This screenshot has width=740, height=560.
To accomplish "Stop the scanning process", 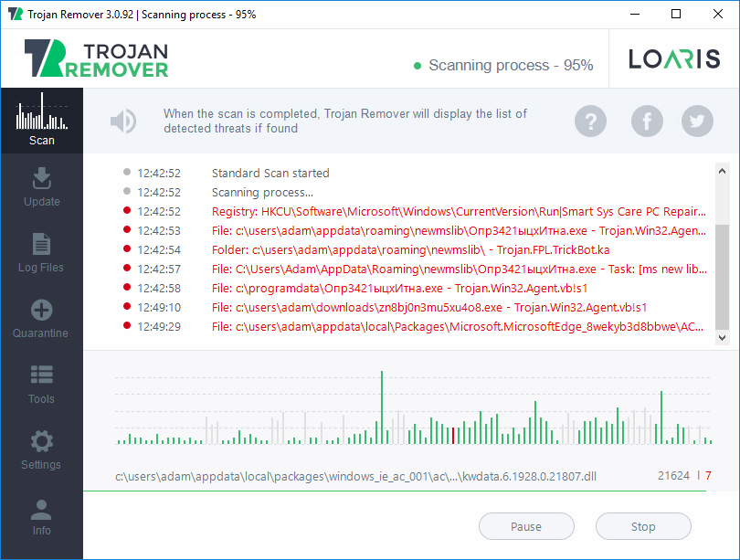I will click(643, 526).
